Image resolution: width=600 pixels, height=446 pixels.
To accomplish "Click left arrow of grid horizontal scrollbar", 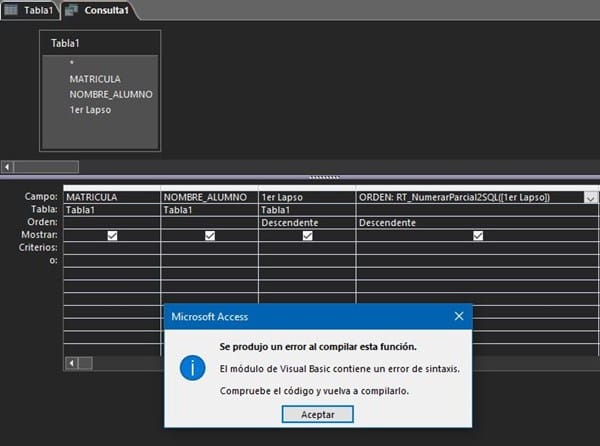I will (x=72, y=363).
